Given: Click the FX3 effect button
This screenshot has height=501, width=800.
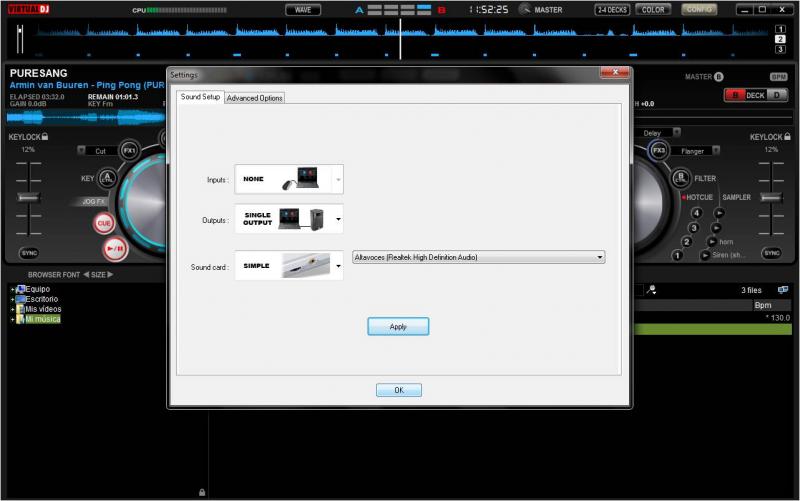Looking at the screenshot, I should tap(659, 150).
